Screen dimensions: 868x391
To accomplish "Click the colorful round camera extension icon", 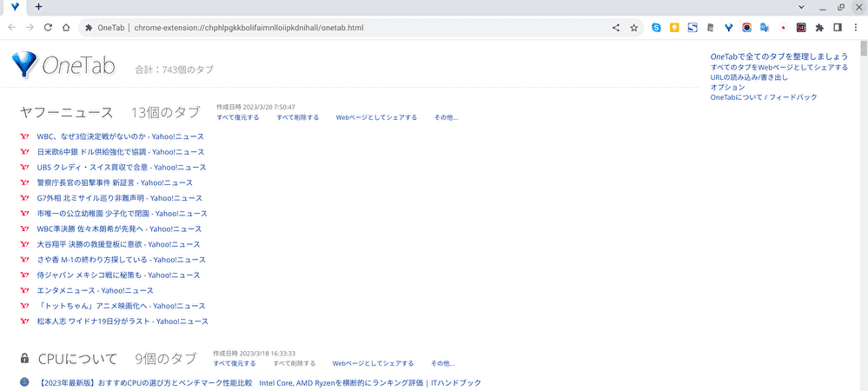I will pos(746,28).
